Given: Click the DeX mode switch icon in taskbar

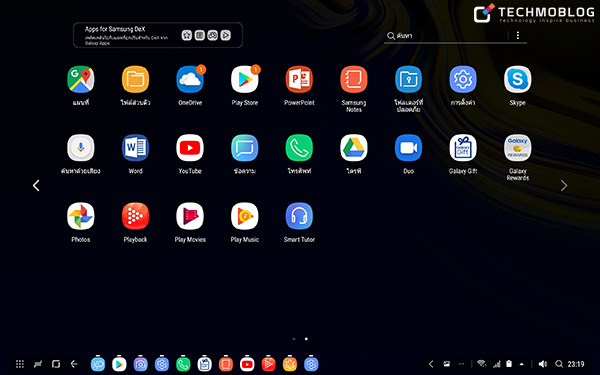Looking at the screenshot, I should tap(38, 364).
